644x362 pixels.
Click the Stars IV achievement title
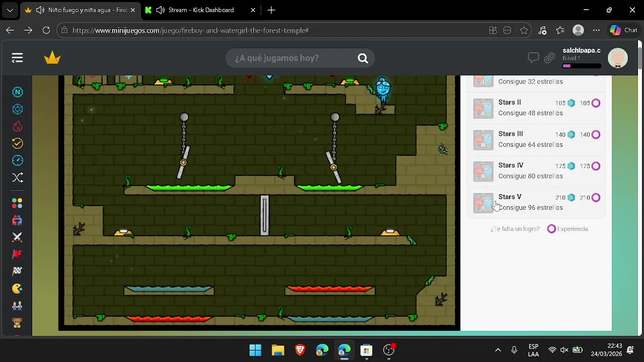pos(511,165)
